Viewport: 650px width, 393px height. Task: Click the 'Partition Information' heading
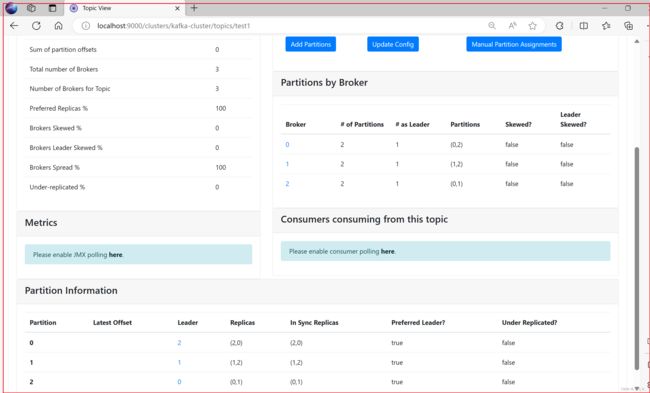pos(71,291)
